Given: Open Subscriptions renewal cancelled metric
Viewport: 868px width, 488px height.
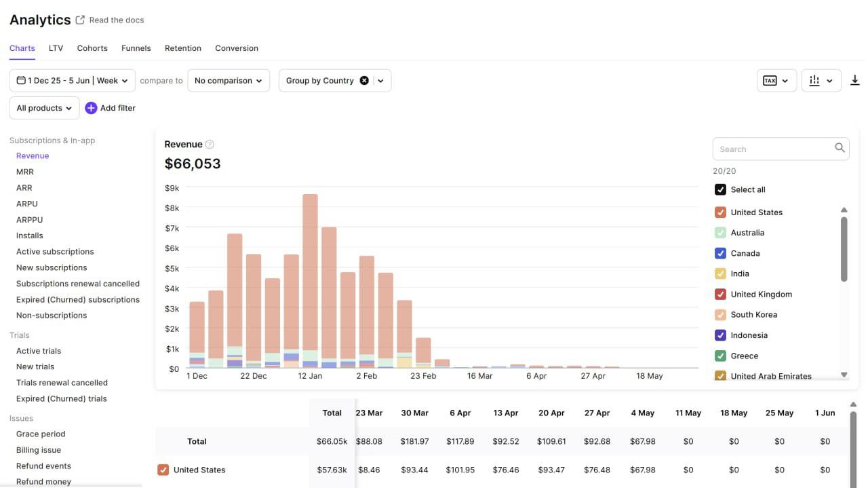Looking at the screenshot, I should point(78,284).
